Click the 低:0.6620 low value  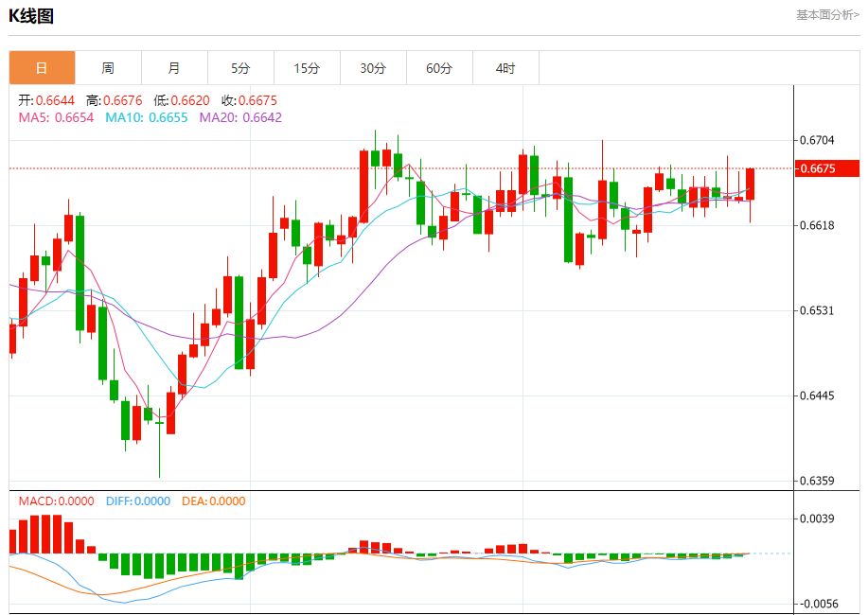[x=182, y=100]
